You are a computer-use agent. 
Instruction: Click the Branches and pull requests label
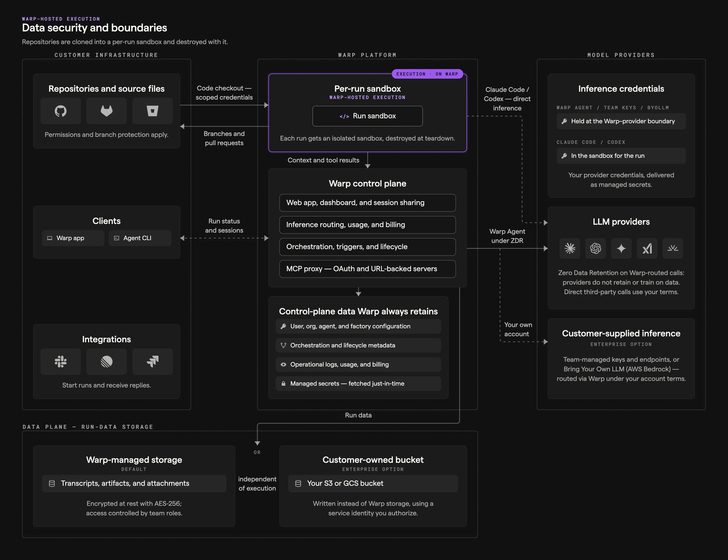pyautogui.click(x=224, y=138)
